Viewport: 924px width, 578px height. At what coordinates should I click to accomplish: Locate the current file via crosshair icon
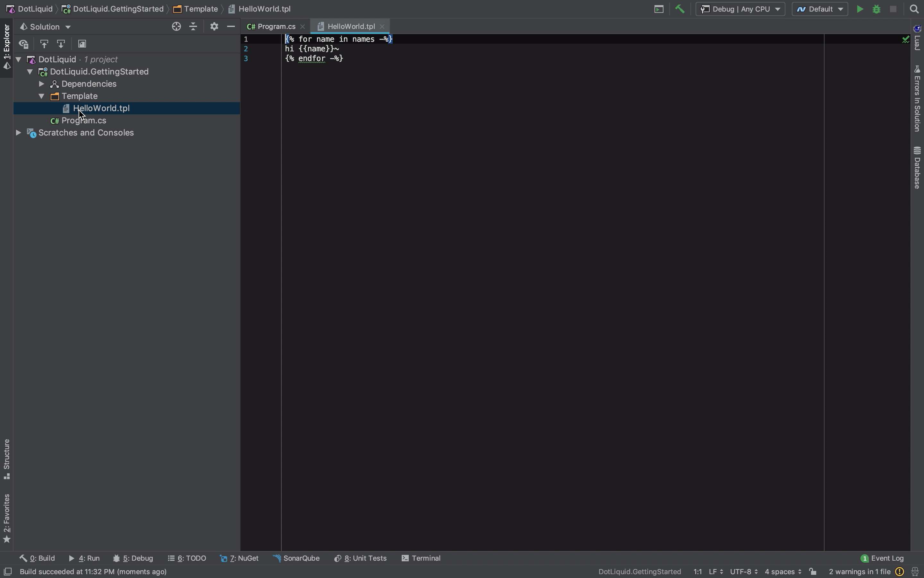coord(176,26)
